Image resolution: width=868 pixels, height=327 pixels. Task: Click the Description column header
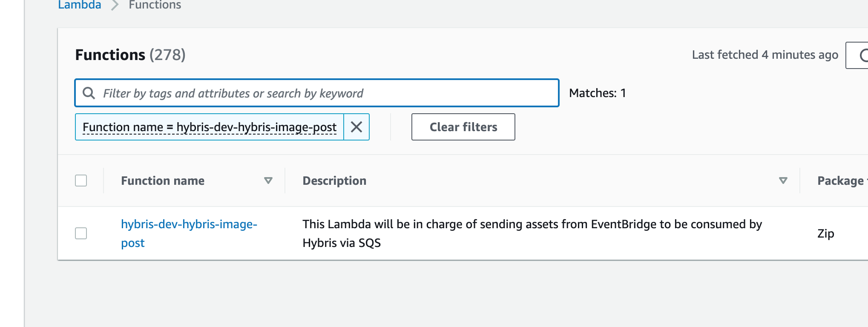[334, 181]
